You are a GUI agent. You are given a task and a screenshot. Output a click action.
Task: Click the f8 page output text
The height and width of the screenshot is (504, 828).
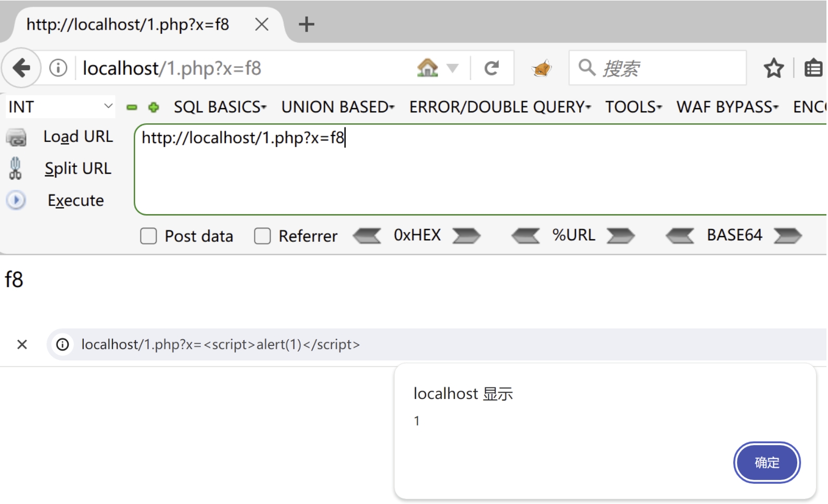pos(14,280)
